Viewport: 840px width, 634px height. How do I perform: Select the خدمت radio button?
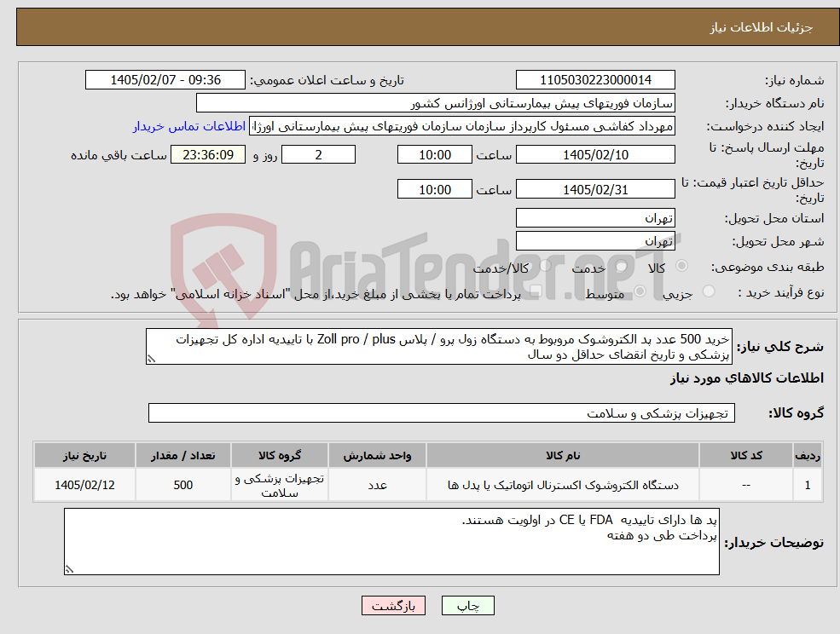click(x=622, y=266)
